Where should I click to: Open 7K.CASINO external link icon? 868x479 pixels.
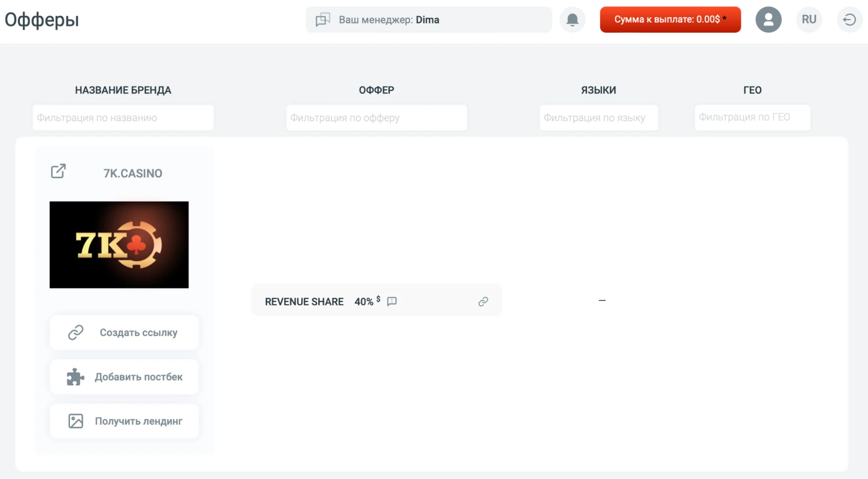58,171
